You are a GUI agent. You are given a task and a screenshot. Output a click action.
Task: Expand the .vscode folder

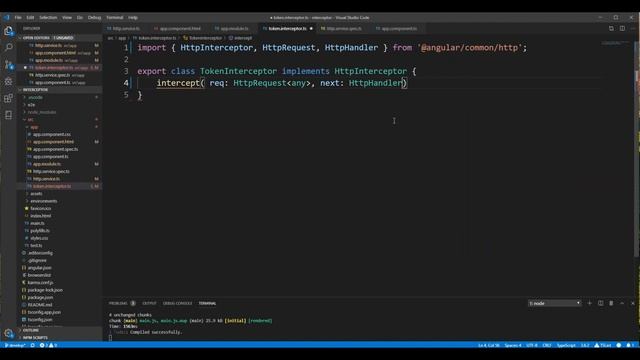[36, 97]
